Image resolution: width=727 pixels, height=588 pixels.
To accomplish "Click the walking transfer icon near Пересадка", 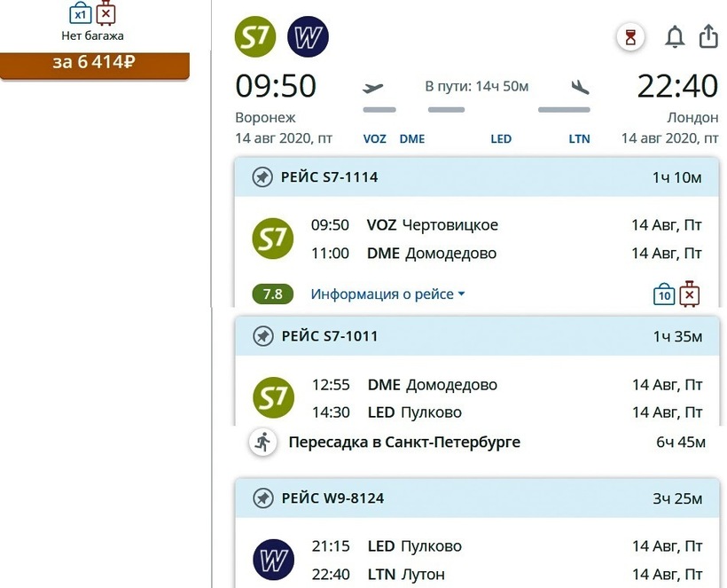I will click(x=262, y=442).
